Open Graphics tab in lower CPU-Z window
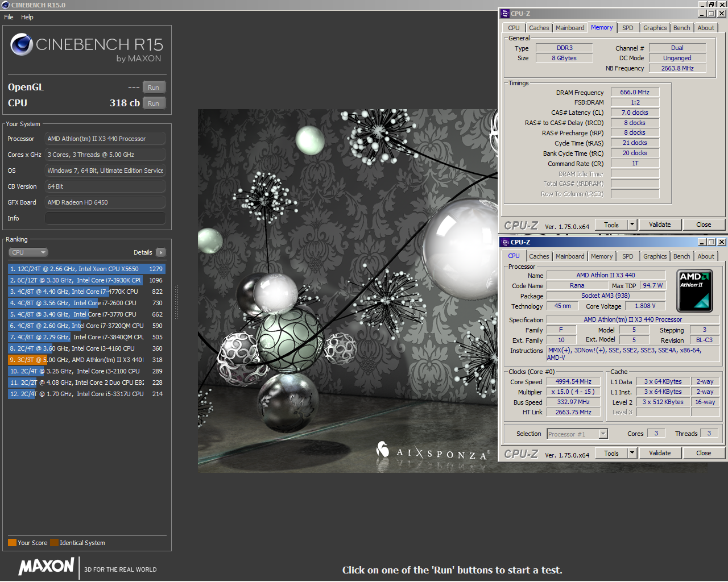The width and height of the screenshot is (728, 582). point(655,256)
